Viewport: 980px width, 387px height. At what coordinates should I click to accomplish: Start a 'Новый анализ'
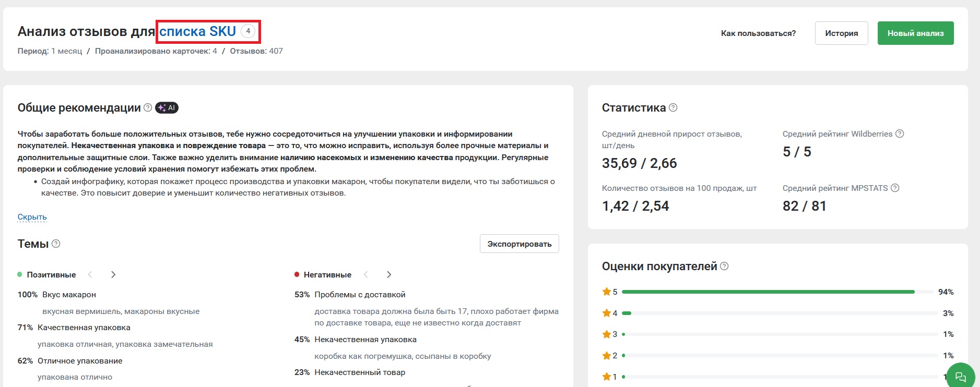tap(915, 33)
